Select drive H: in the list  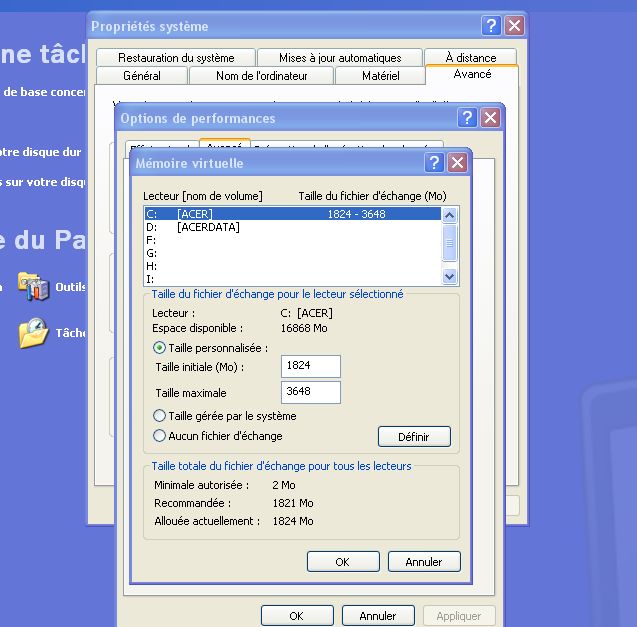tap(293, 266)
